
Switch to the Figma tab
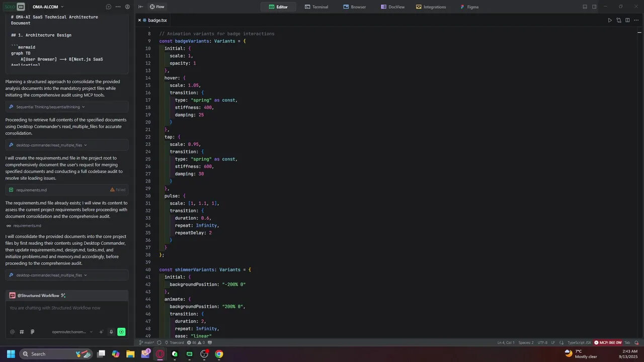[469, 7]
